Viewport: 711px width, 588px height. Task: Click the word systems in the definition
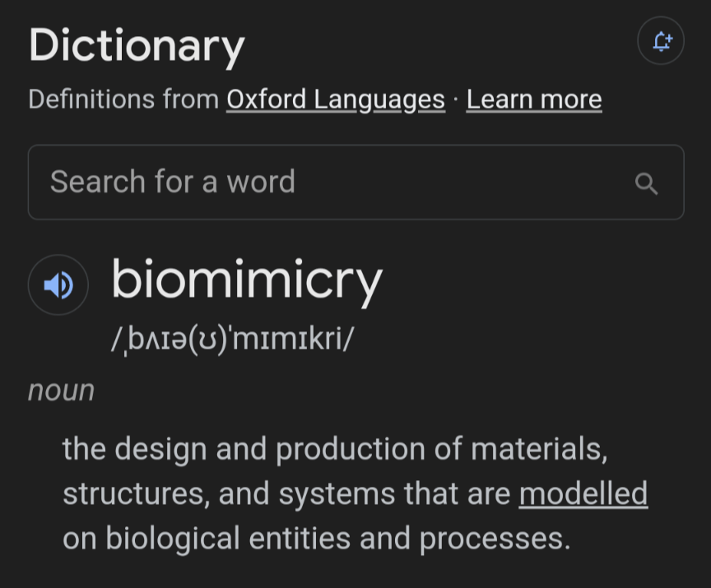click(337, 493)
